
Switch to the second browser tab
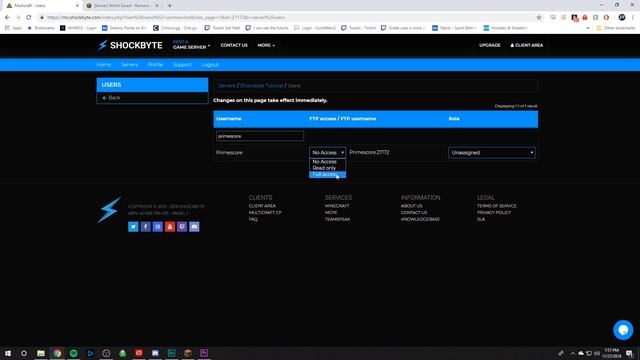122,6
